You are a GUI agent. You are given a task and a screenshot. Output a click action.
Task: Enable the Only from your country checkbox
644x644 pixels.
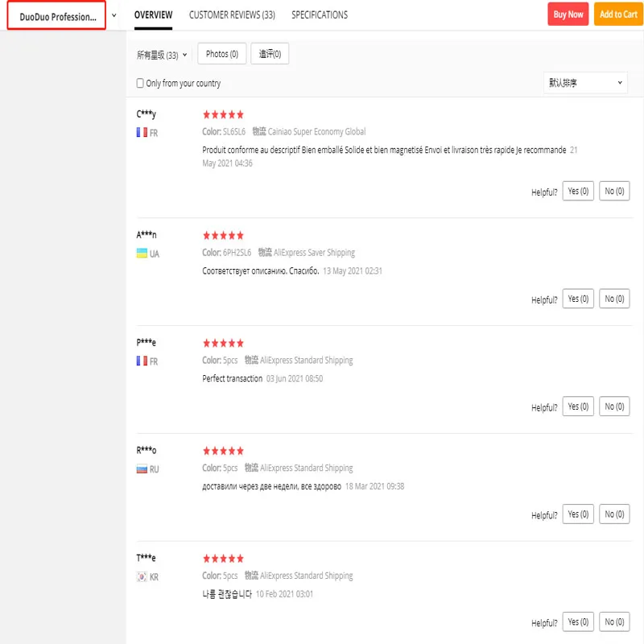(x=140, y=84)
